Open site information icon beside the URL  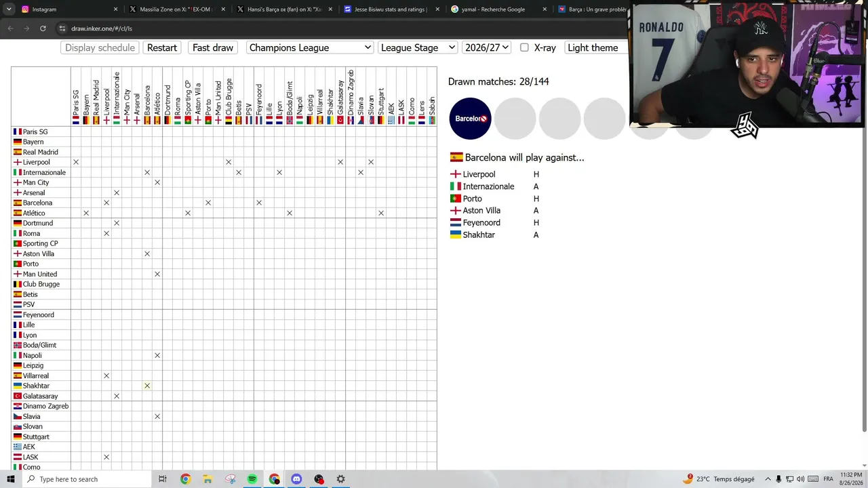coord(62,28)
